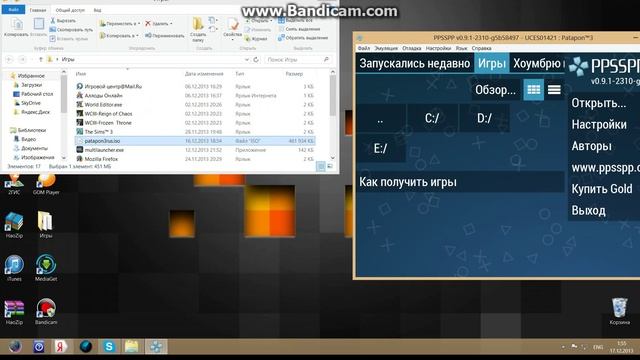Click the Explorer up-arrow navigation button
This screenshot has height=360, width=640.
(41, 60)
